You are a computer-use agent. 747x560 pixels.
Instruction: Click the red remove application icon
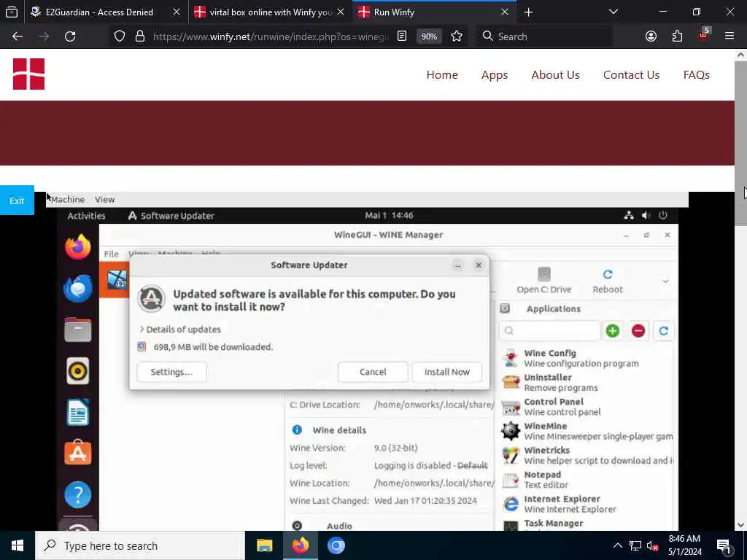coord(638,330)
